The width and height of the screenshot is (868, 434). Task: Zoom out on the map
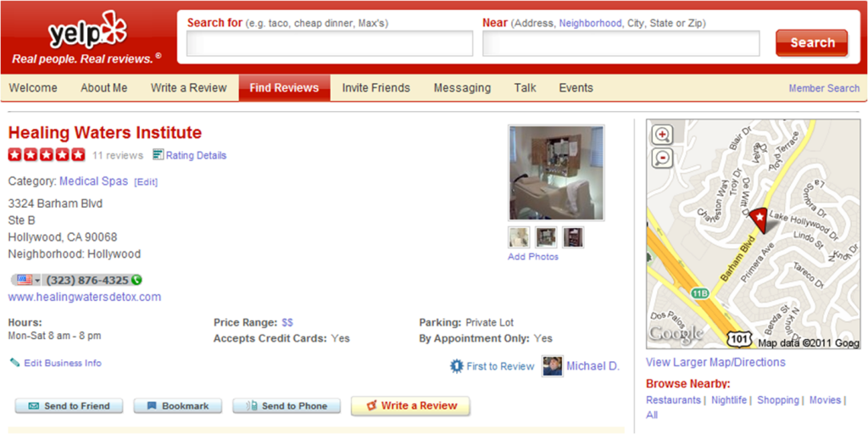(x=663, y=158)
